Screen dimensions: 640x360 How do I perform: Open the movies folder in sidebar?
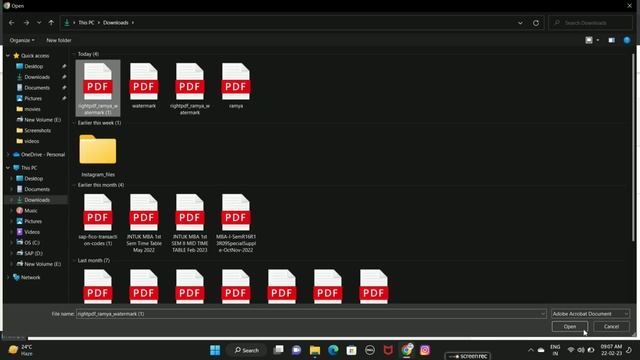coord(32,109)
